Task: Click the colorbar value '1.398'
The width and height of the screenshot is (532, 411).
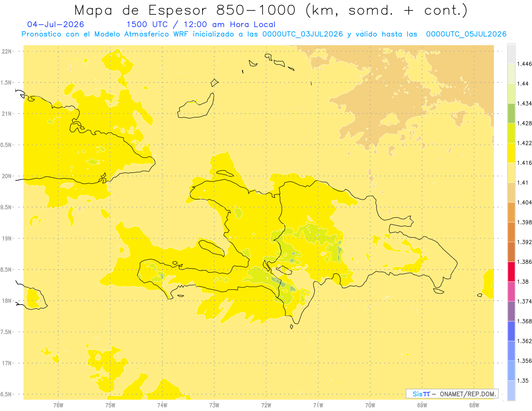Action: (524, 222)
